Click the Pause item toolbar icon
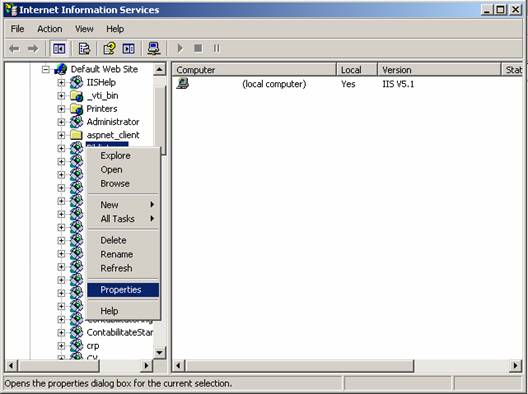528x394 pixels. (x=217, y=48)
